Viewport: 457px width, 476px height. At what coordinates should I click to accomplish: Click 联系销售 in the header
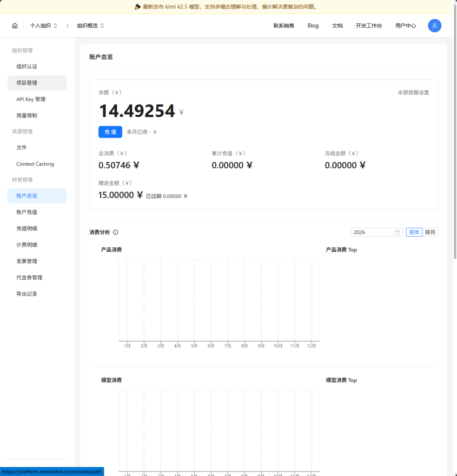pos(284,26)
